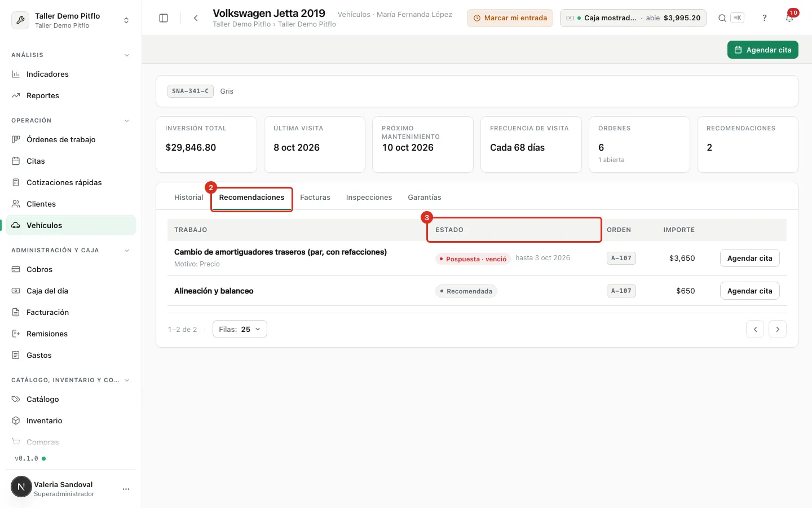This screenshot has height=508, width=812.
Task: Open Catálogo in the sidebar
Action: coord(70,399)
